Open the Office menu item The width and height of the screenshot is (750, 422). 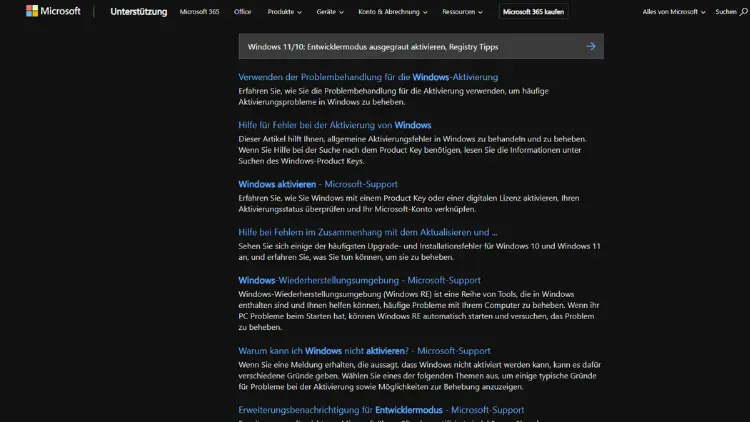click(x=243, y=11)
